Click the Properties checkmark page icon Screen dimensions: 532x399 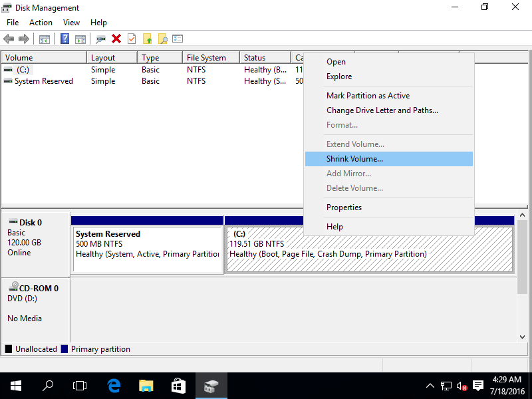(x=132, y=39)
